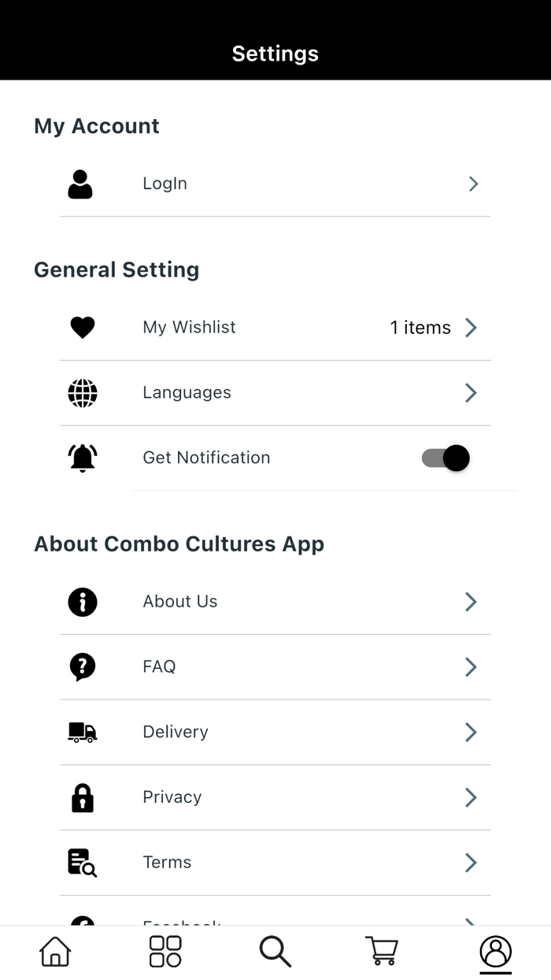Screen dimensions: 551x980
Task: Tap the home icon in bottom navigation
Action: click(x=54, y=951)
